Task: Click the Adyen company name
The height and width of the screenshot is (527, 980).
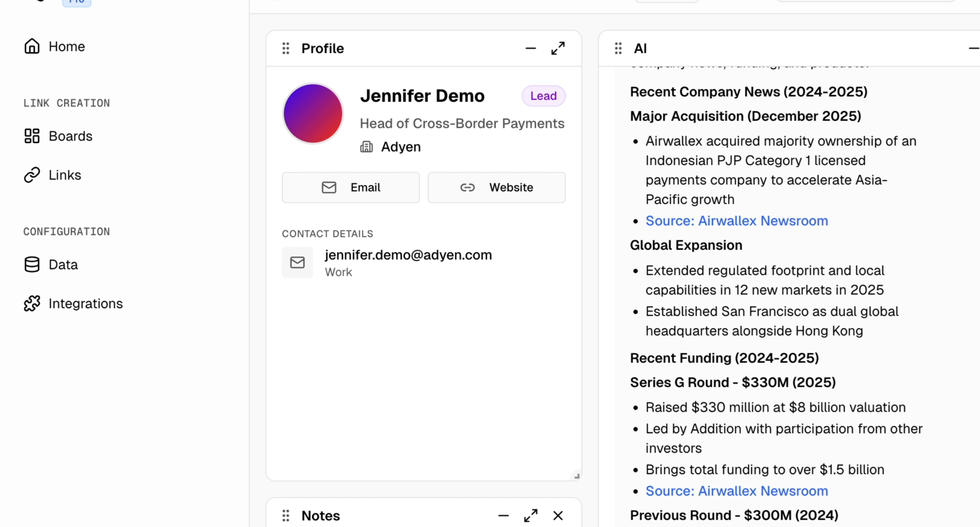Action: point(401,147)
